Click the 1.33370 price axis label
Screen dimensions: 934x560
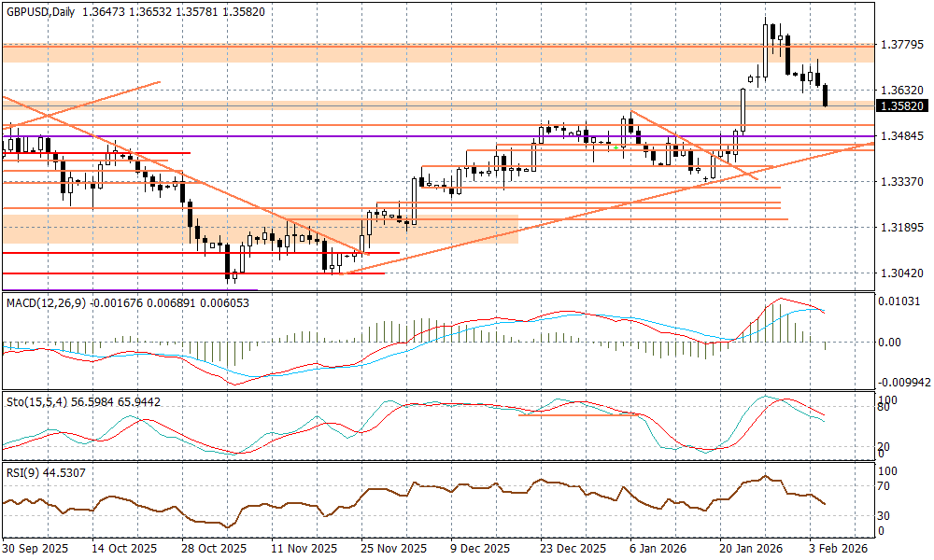901,181
